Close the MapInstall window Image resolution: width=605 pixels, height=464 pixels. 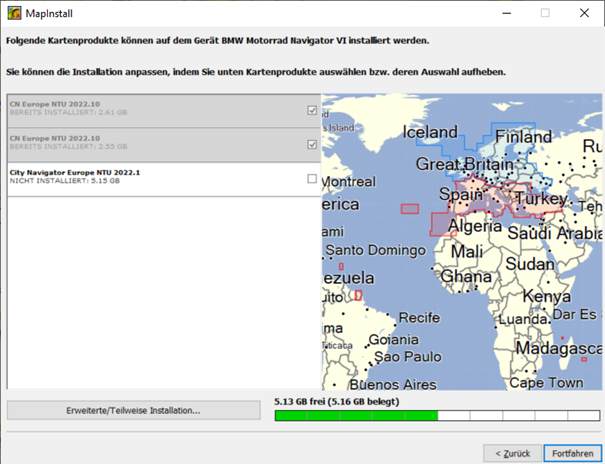[x=584, y=13]
